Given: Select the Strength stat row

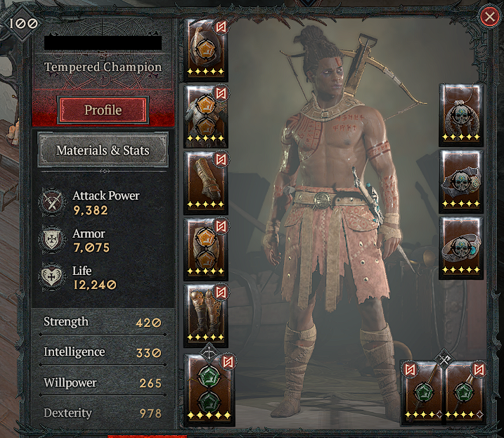Looking at the screenshot, I should 103,322.
